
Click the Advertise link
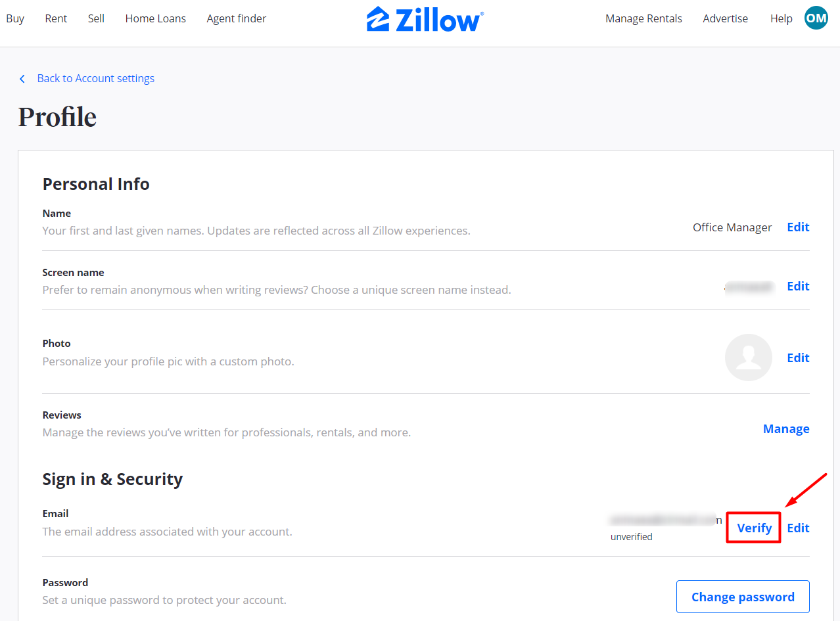[x=725, y=18]
